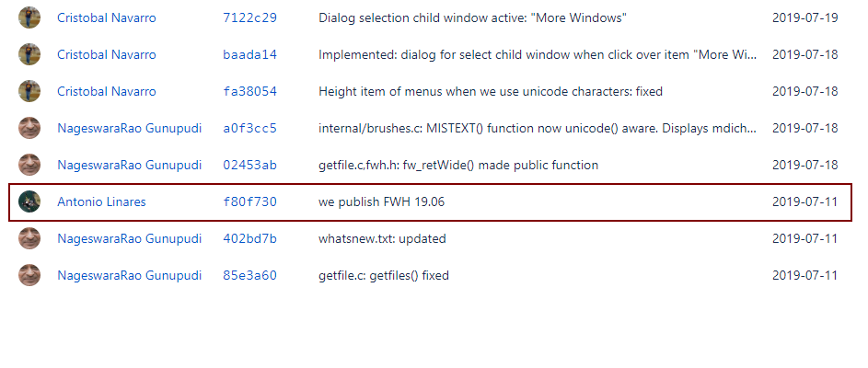Select 'whatsnew.txt: updated' commit message
Screen dimensions: 868x368
pyautogui.click(x=382, y=238)
